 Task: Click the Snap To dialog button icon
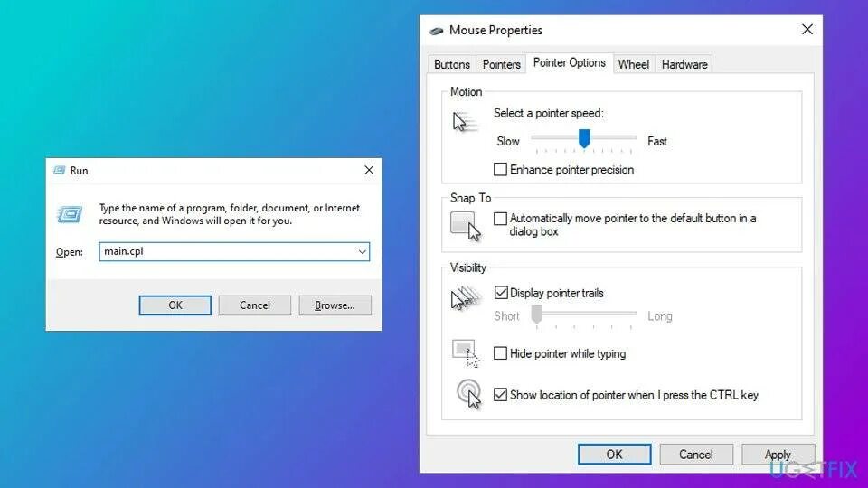point(466,226)
